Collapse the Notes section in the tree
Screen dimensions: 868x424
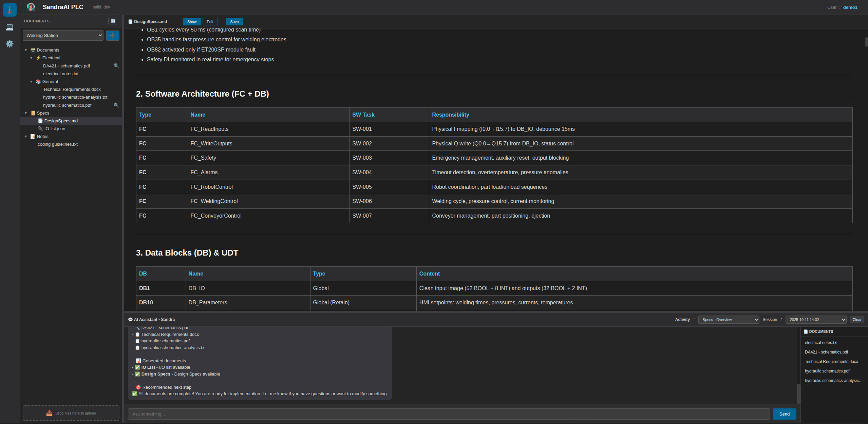26,136
